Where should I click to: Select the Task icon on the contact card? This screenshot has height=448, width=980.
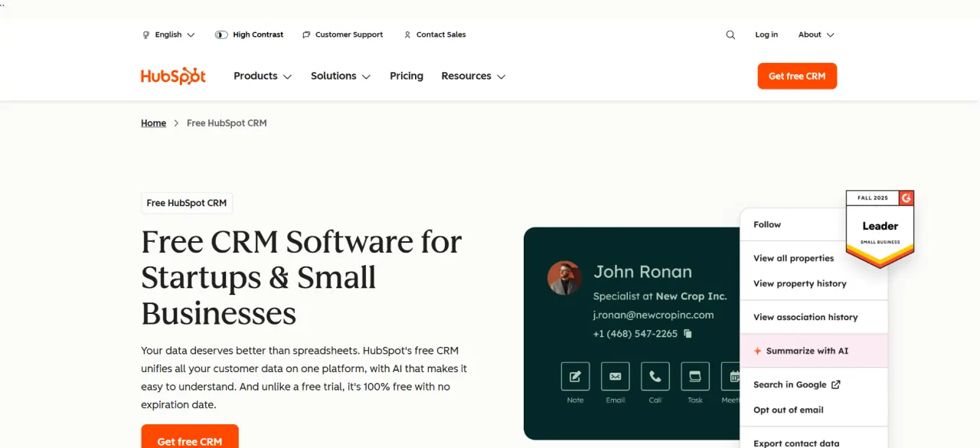[694, 377]
